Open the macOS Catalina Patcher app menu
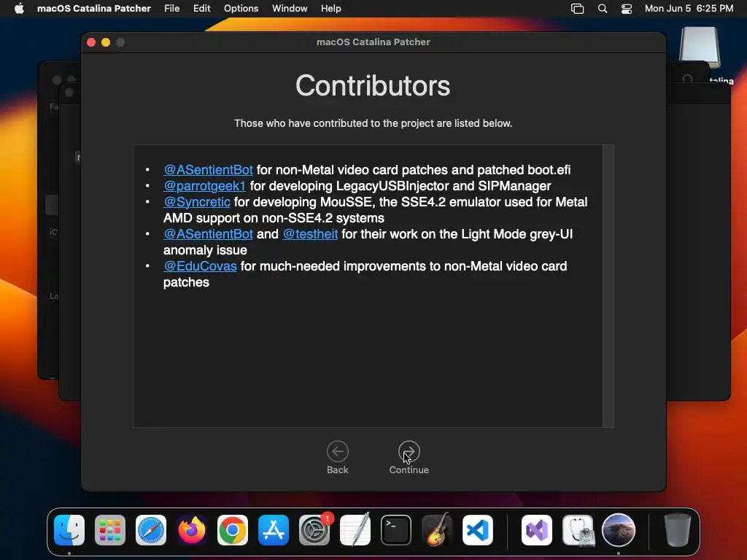Viewport: 747px width, 560px height. click(x=94, y=9)
